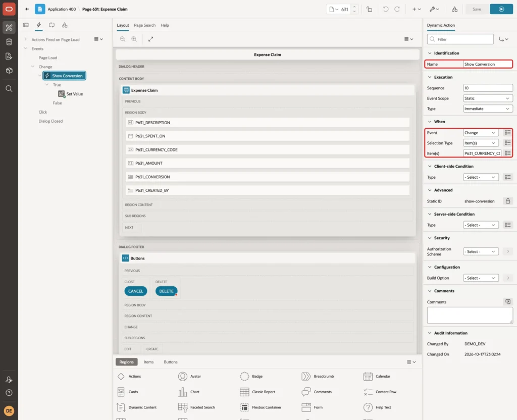Switch gallery to Buttons tab
This screenshot has width=517, height=420.
coord(171,362)
